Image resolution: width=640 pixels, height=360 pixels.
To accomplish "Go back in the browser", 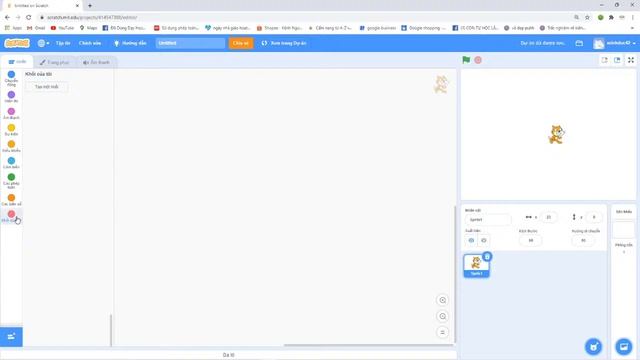I will coord(7,18).
